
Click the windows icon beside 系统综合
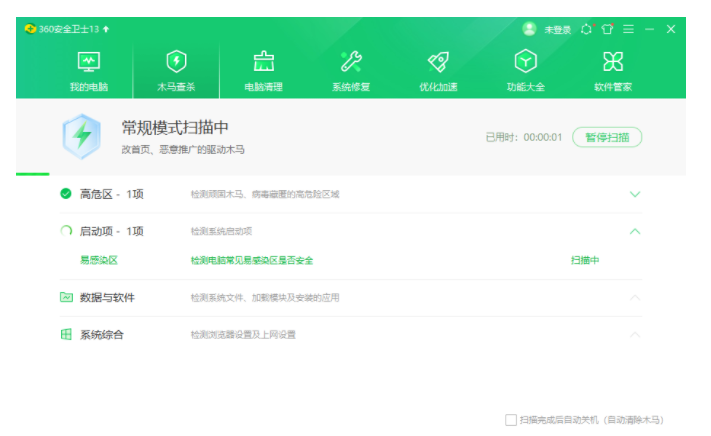coord(66,334)
